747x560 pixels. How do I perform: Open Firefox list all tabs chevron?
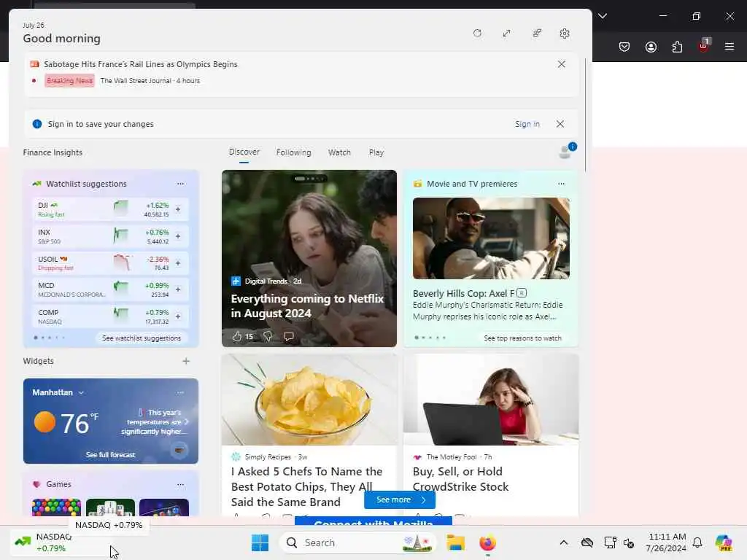click(602, 16)
